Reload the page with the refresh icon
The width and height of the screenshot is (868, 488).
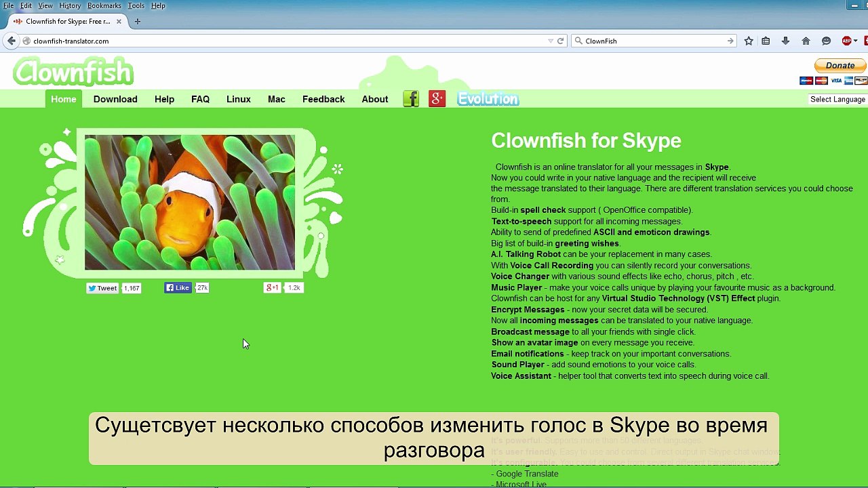tap(561, 41)
